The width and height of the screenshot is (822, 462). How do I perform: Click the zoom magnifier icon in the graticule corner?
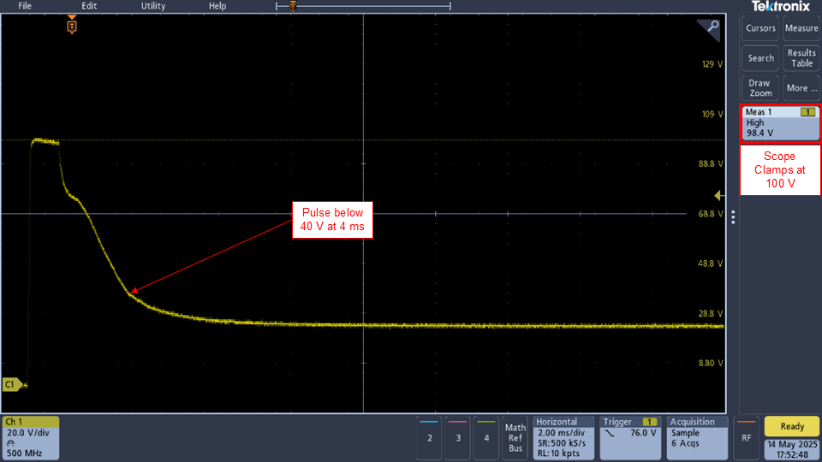[x=712, y=28]
